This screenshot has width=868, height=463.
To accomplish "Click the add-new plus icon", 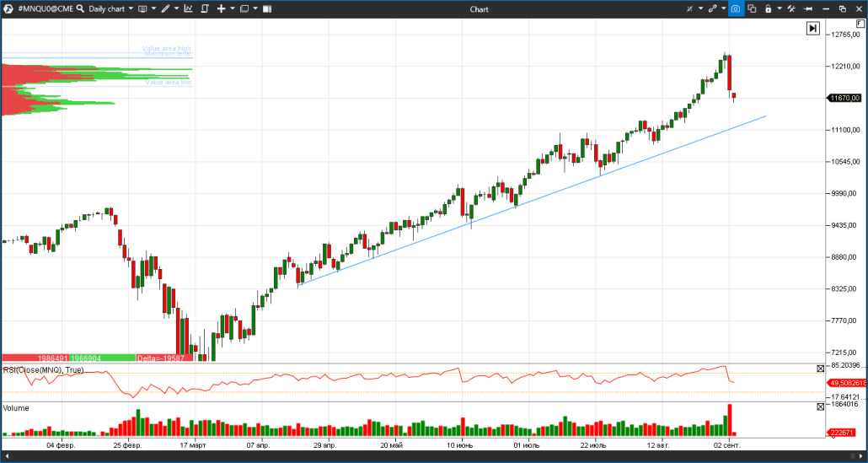I will pos(221,8).
